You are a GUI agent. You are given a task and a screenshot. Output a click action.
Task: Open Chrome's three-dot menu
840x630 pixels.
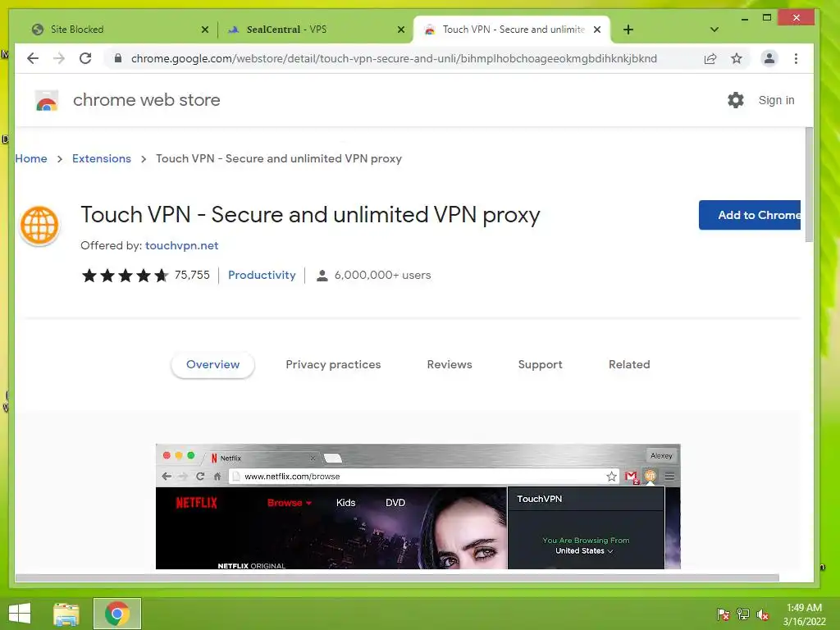(x=796, y=58)
